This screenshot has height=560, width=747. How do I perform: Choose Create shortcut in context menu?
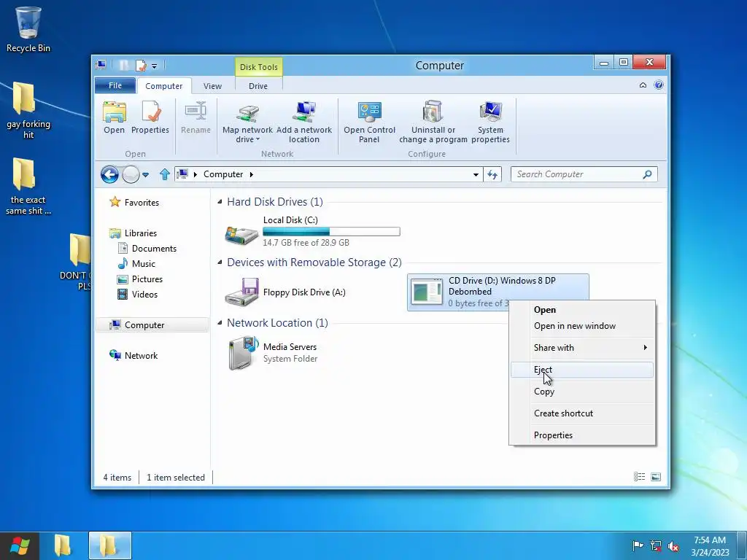pos(582,413)
